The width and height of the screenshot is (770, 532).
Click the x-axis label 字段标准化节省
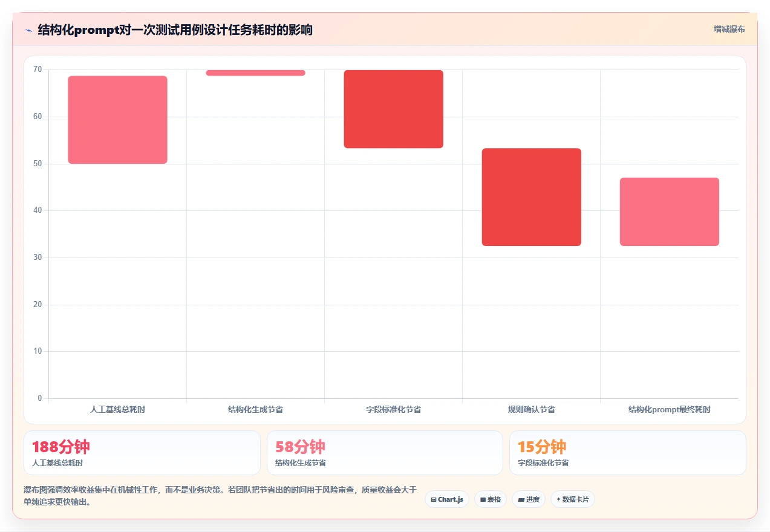pyautogui.click(x=394, y=409)
